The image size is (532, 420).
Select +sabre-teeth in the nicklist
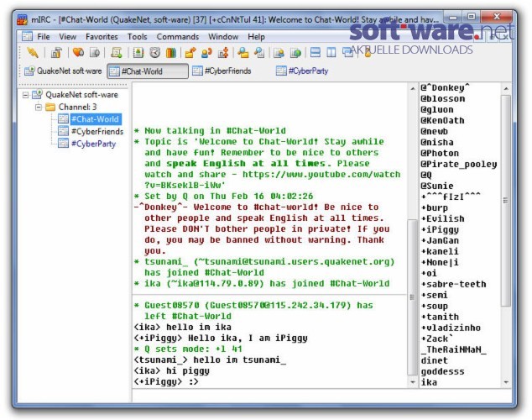coord(453,284)
